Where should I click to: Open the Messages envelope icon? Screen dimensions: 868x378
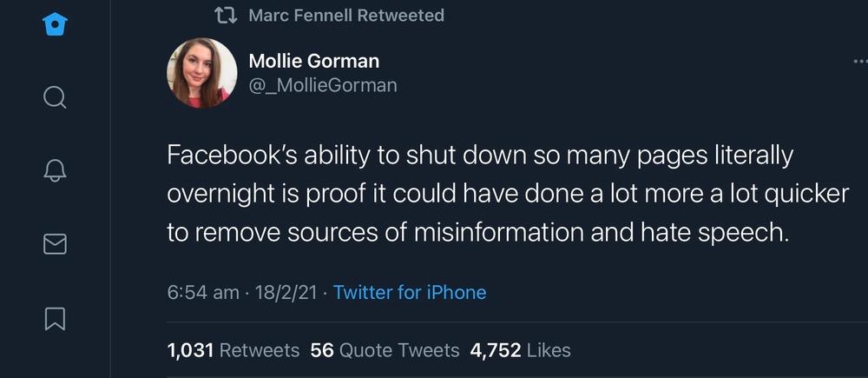(54, 245)
